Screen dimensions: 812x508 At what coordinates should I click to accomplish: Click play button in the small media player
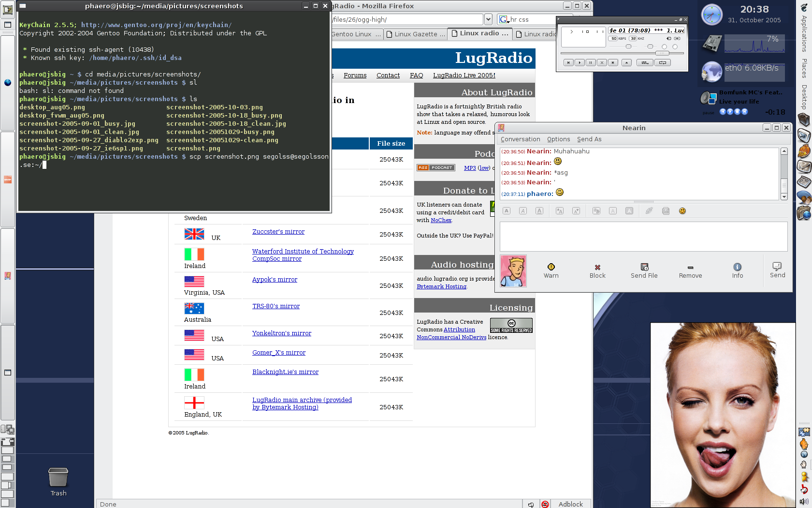(x=580, y=62)
